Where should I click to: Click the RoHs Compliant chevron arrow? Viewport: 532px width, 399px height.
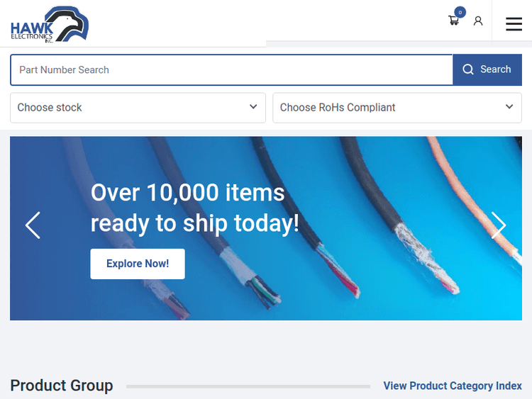[x=509, y=107]
